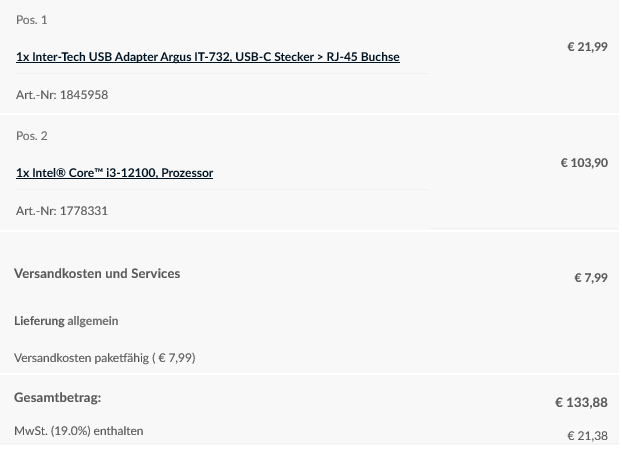Screen dimensions: 622x451
Task: Click the € 103,90 processor price
Action: click(584, 163)
